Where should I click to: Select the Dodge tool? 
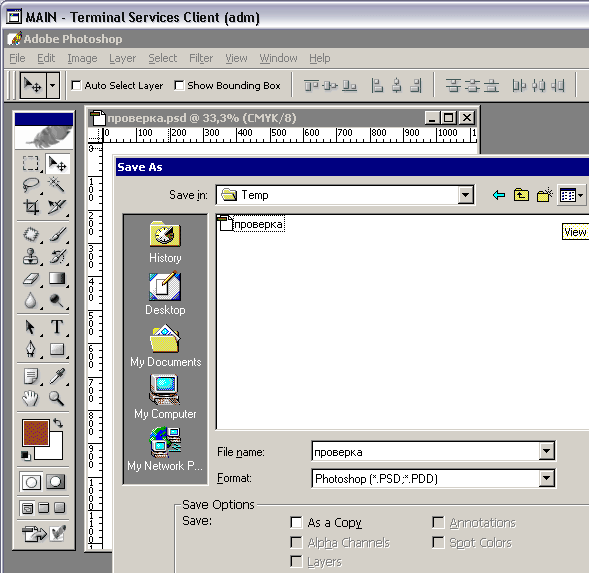(57, 300)
